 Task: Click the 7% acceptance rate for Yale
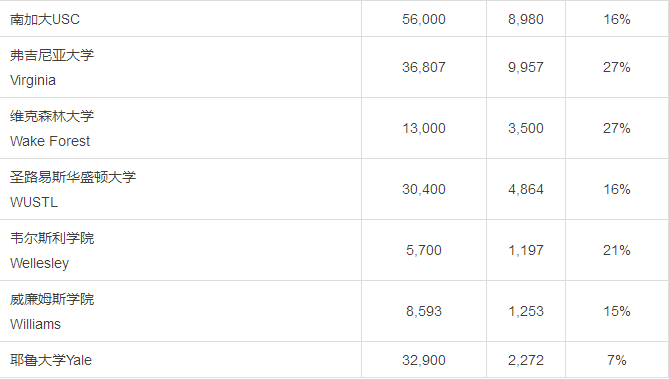click(617, 360)
